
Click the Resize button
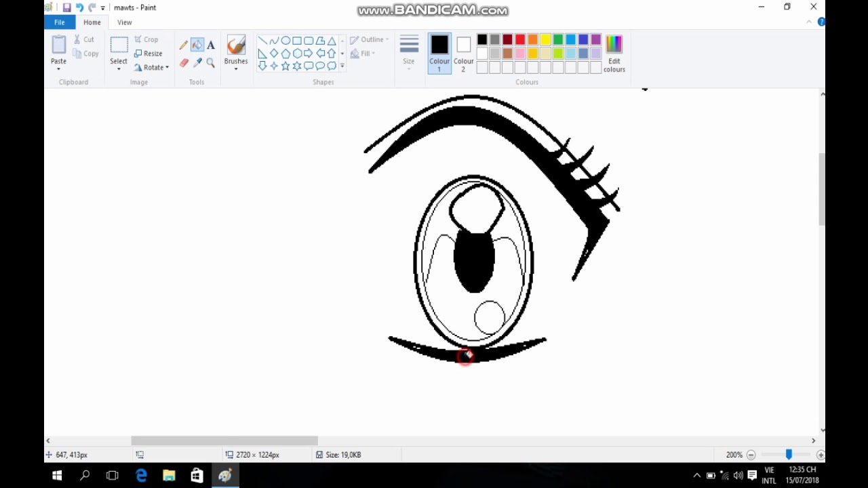click(149, 54)
